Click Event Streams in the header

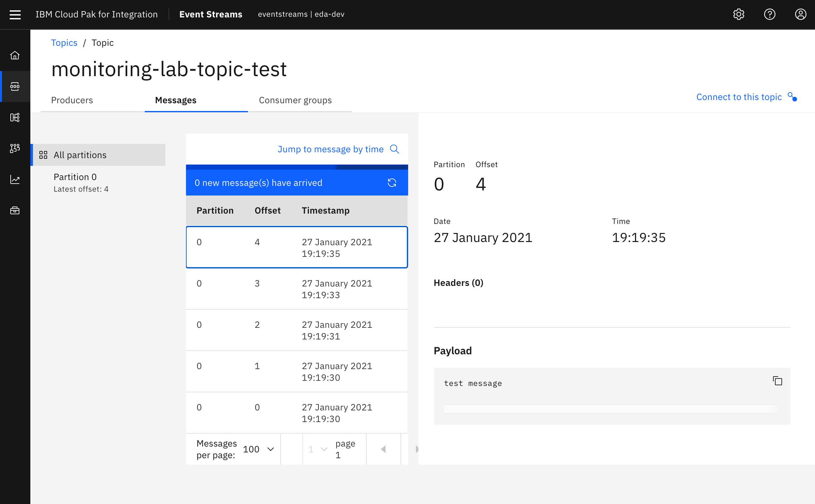pyautogui.click(x=211, y=14)
